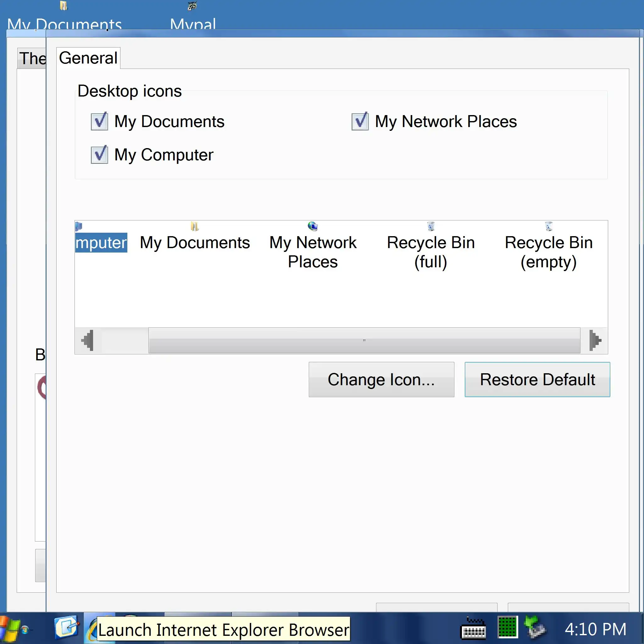Open the on-screen keyboard tray icon
This screenshot has width=644, height=644.
pyautogui.click(x=473, y=629)
